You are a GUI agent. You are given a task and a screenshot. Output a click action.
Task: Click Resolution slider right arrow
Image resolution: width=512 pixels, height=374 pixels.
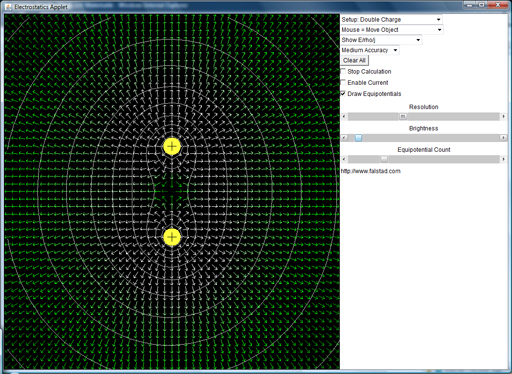503,116
